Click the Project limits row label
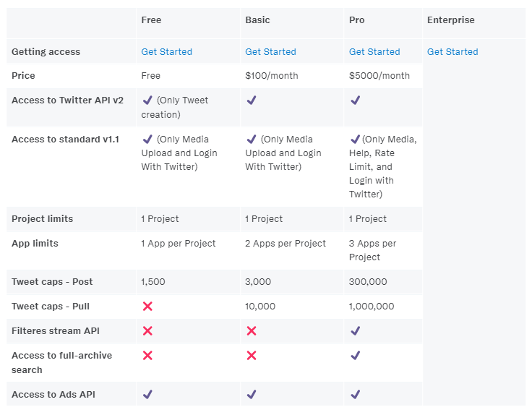The image size is (532, 415). click(42, 218)
